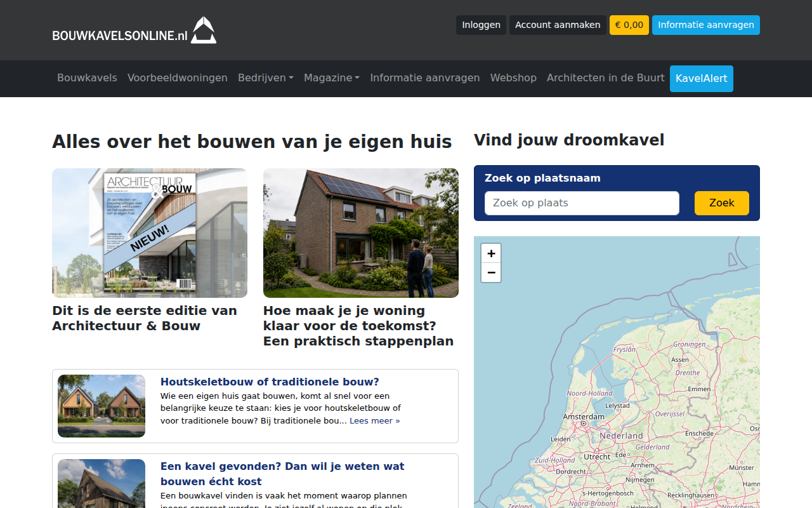Open the Houtskeletbouw of traditionele bouw? headline
Screen dimensions: 812x508
coord(270,382)
